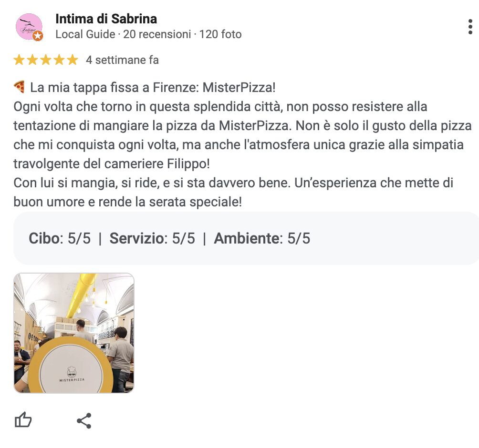Click the "Local Guide" label text

coord(85,34)
